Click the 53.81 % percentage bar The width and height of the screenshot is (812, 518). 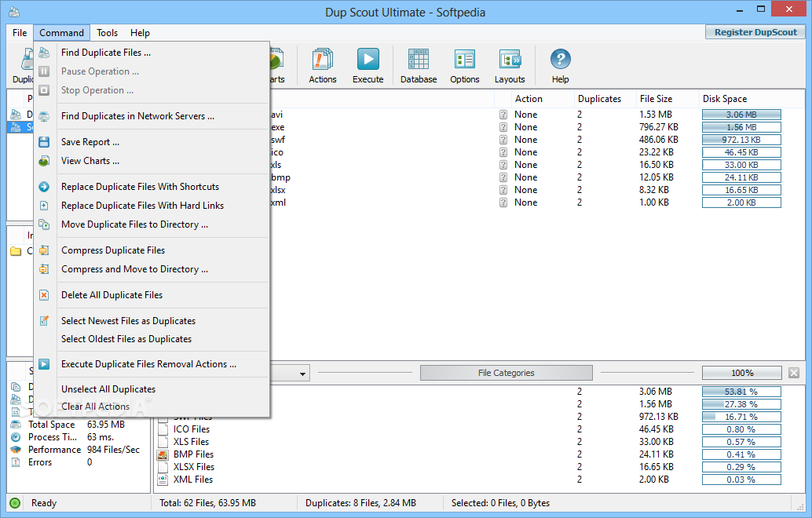click(x=741, y=392)
